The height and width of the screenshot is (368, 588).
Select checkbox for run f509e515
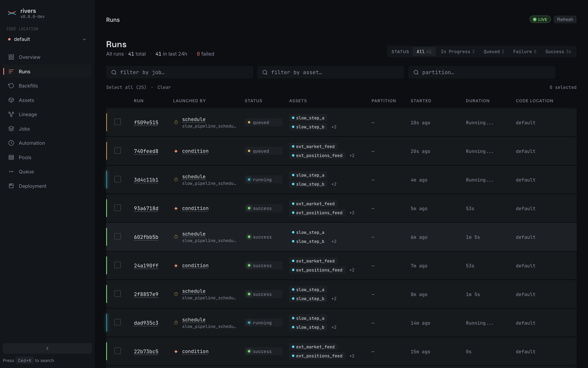pos(118,122)
